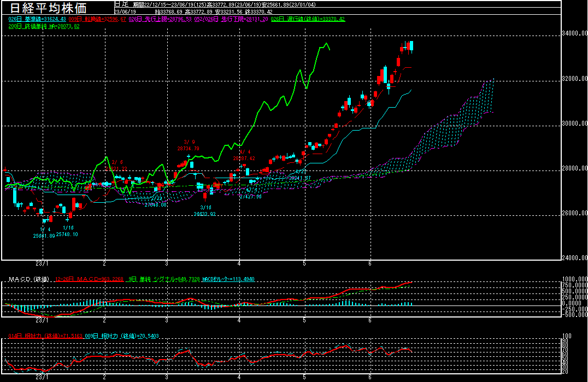Click the end of the cyan-hatched Ichimoku cloud near 32000
Screen dimensions: 588x382
493,80
